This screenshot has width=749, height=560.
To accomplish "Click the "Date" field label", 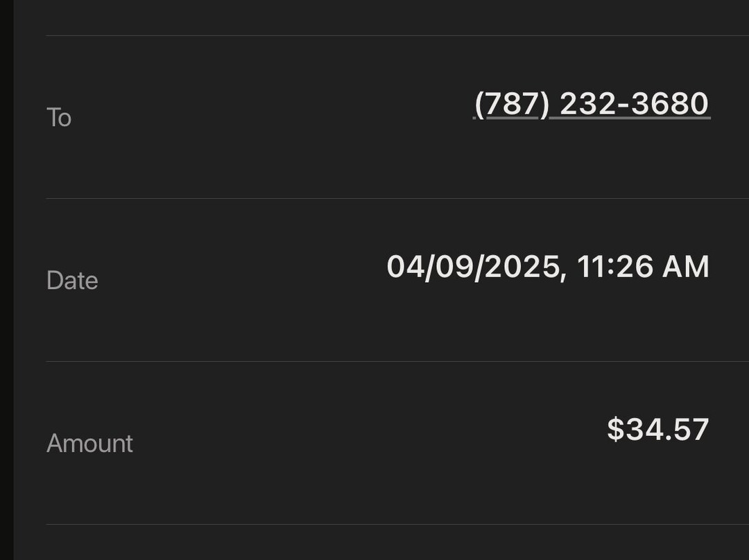I will point(72,281).
